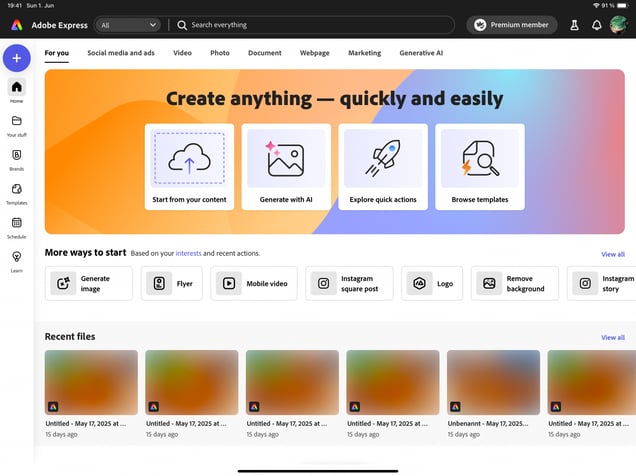Open Brands in the sidebar
Screen dimensions: 636x476
click(16, 158)
